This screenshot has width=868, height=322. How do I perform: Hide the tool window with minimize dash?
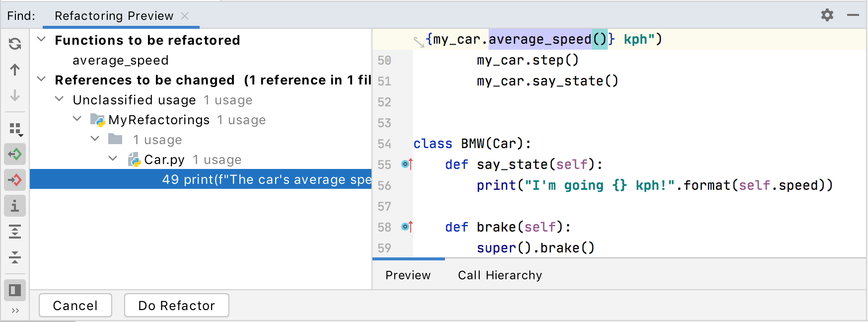[x=853, y=15]
